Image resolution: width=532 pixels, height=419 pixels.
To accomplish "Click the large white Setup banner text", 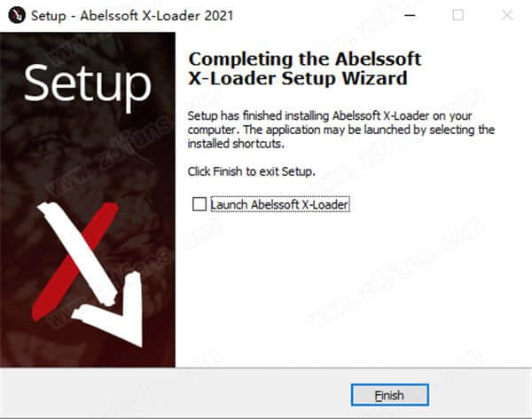I will point(88,85).
